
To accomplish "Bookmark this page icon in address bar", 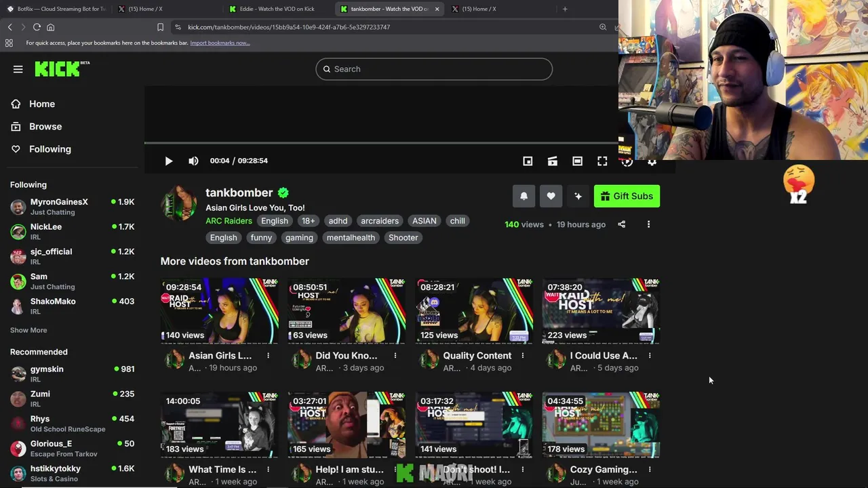I will pos(160,27).
